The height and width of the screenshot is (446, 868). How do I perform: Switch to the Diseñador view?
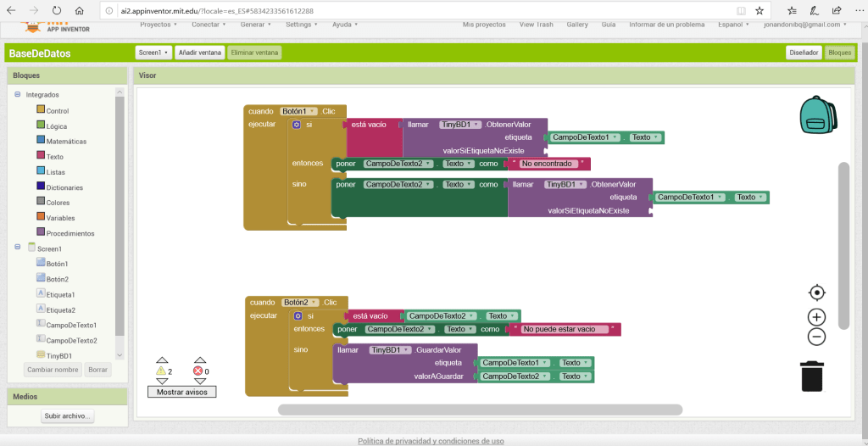(x=804, y=53)
